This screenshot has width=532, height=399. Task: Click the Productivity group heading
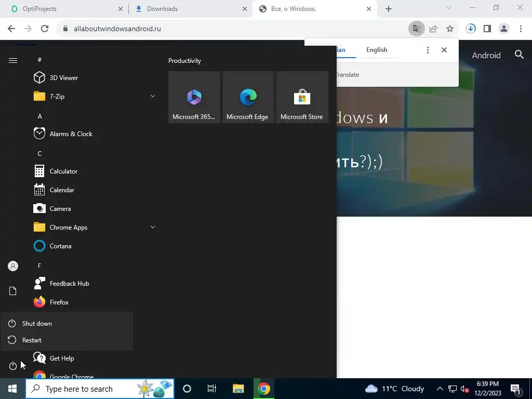pyautogui.click(x=184, y=61)
